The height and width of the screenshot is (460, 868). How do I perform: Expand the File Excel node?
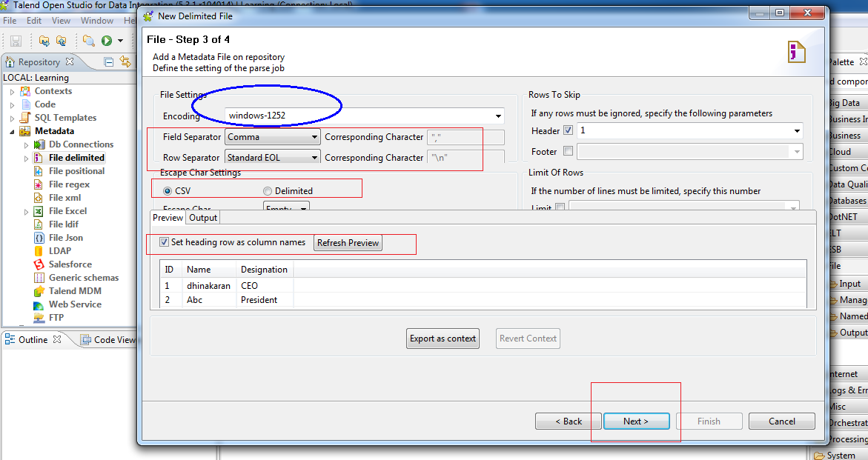coord(26,212)
